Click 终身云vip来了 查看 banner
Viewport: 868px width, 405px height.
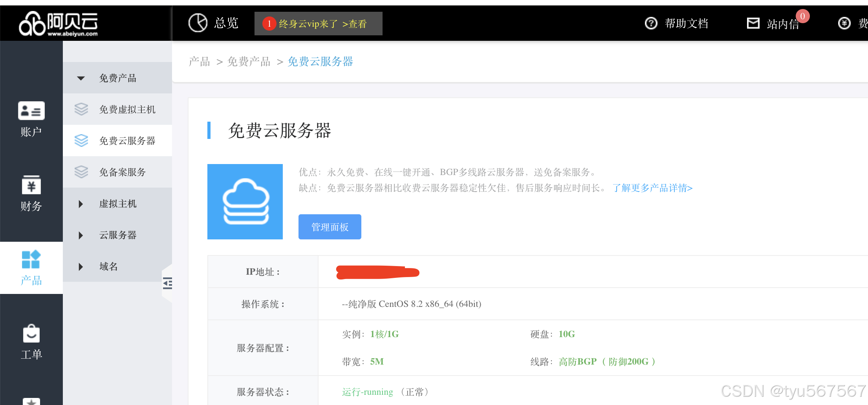coord(319,24)
